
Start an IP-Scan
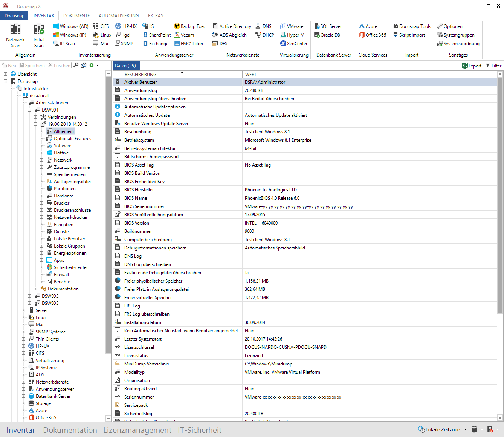(64, 43)
